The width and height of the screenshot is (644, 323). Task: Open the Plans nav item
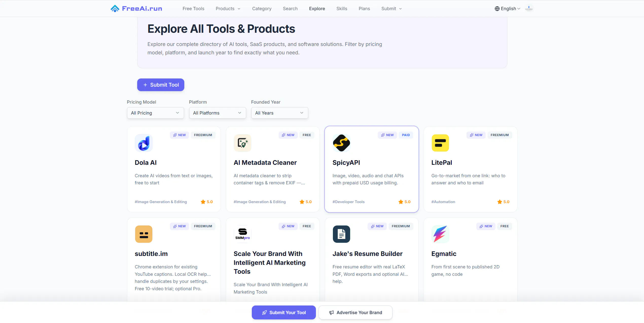(x=364, y=9)
